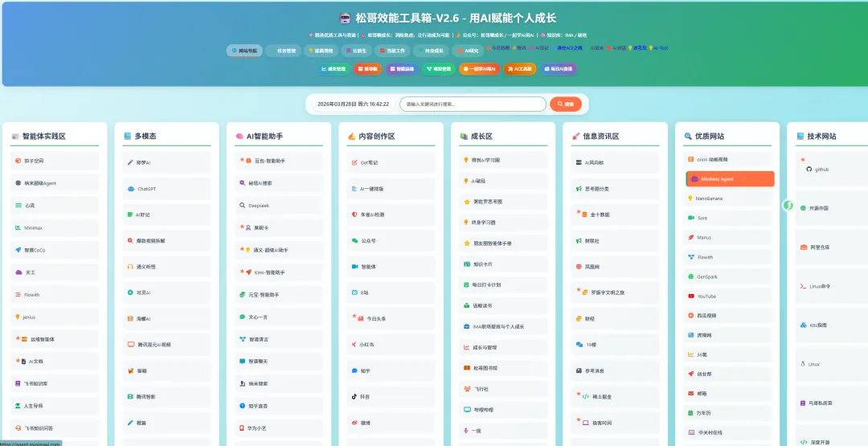Switch to the 云原生 tab
Viewport: 868px width, 446px height.
coord(357,51)
